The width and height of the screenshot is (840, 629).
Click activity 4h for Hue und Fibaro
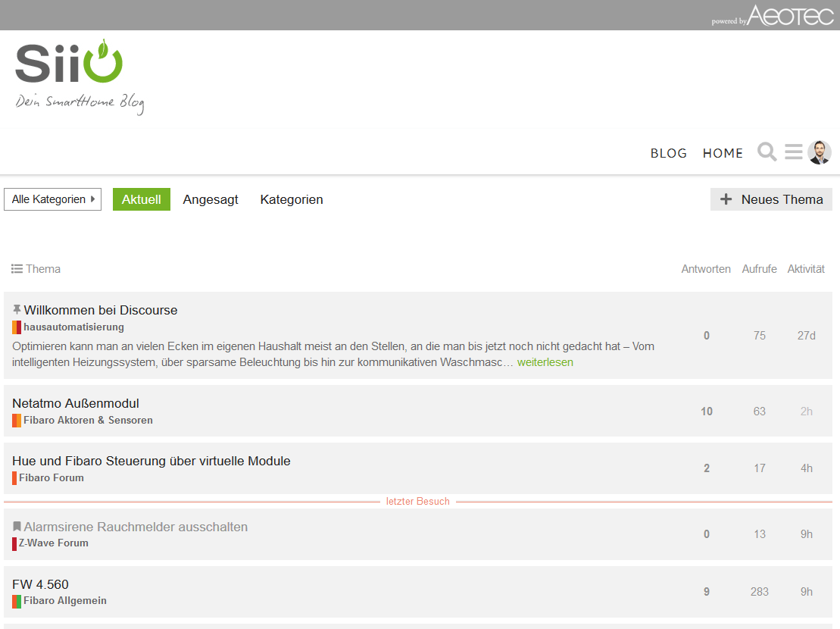tap(806, 468)
